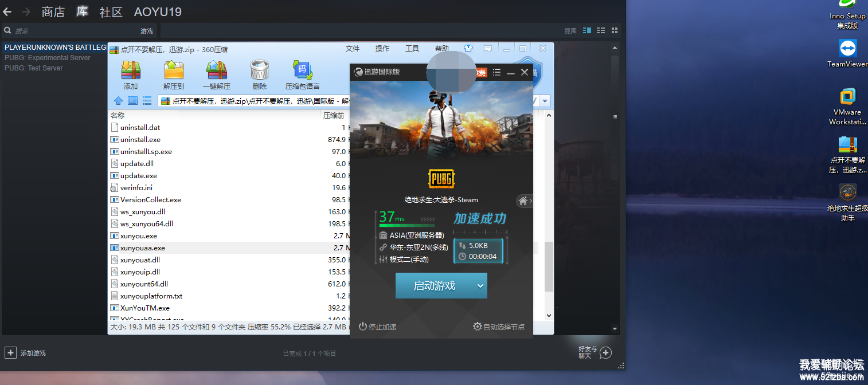This screenshot has width=868, height=385.
Task: Select PUBG: Experimental Server entry
Action: coord(48,57)
